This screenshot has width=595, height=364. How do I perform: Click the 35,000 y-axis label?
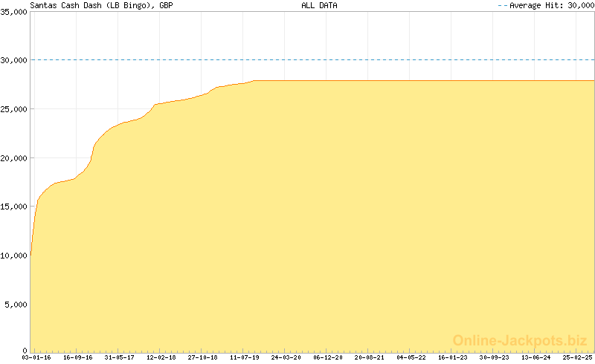pyautogui.click(x=13, y=12)
